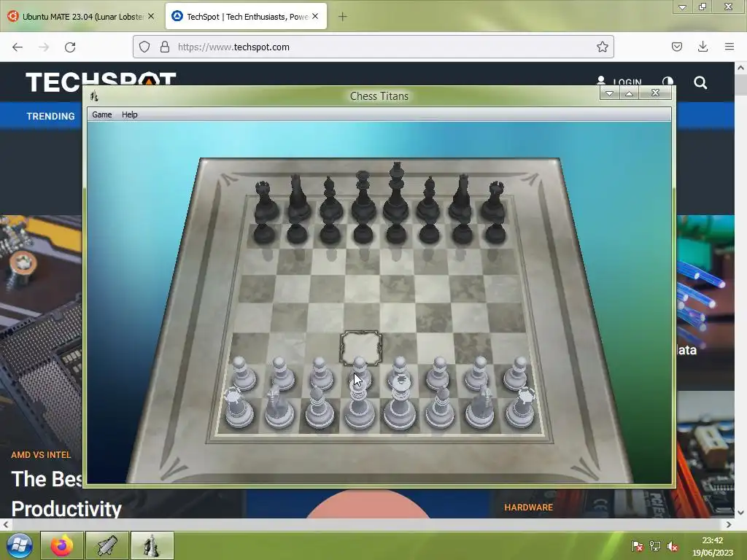Launch Firefox from the taskbar
This screenshot has height=560, width=747.
62,545
